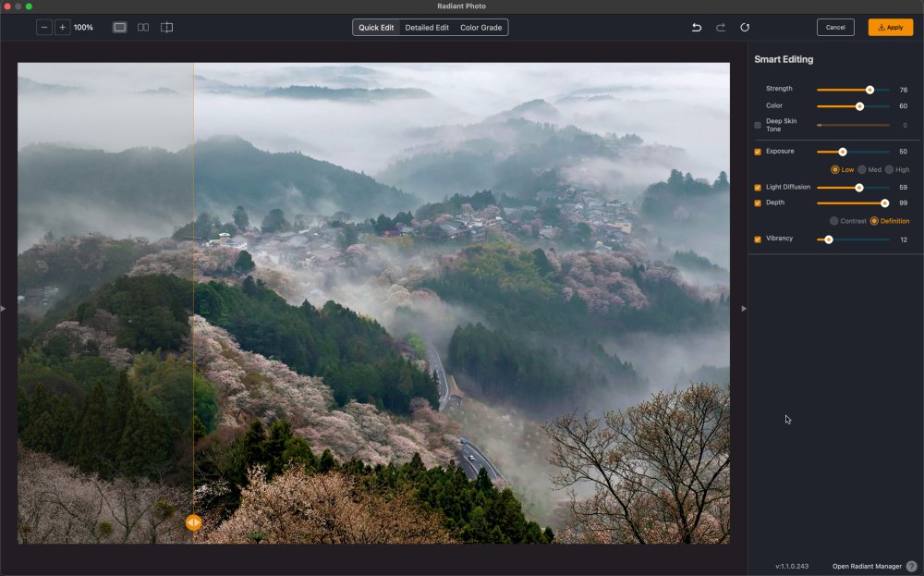The width and height of the screenshot is (924, 576).
Task: Cancel the current edits
Action: [x=835, y=27]
